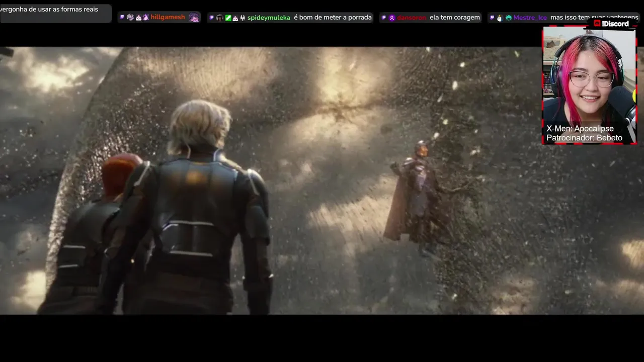The image size is (644, 362).
Task: Click Twitch badge beside Mestre_Ice
Action: (492, 18)
